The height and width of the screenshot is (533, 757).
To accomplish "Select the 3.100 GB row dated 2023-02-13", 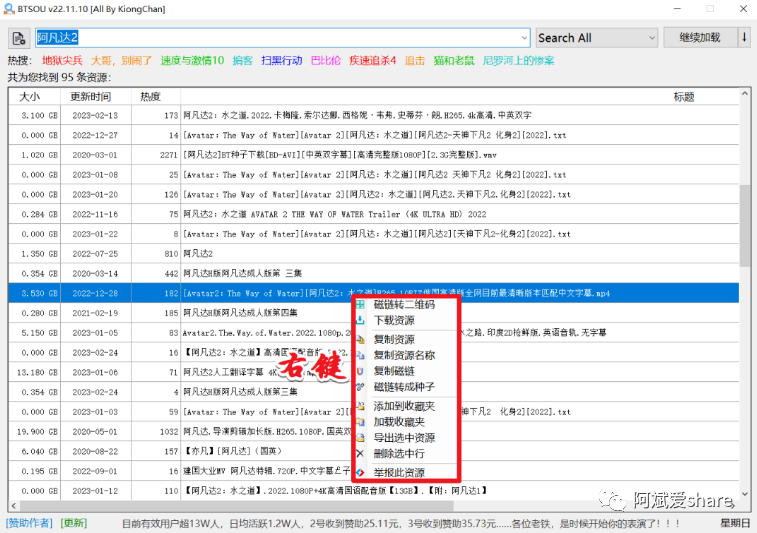I will tap(374, 115).
